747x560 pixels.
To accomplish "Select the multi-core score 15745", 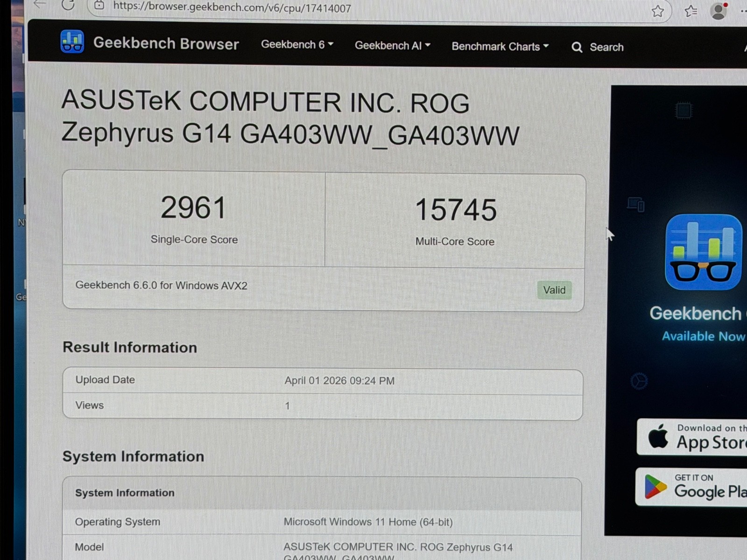I will (456, 210).
